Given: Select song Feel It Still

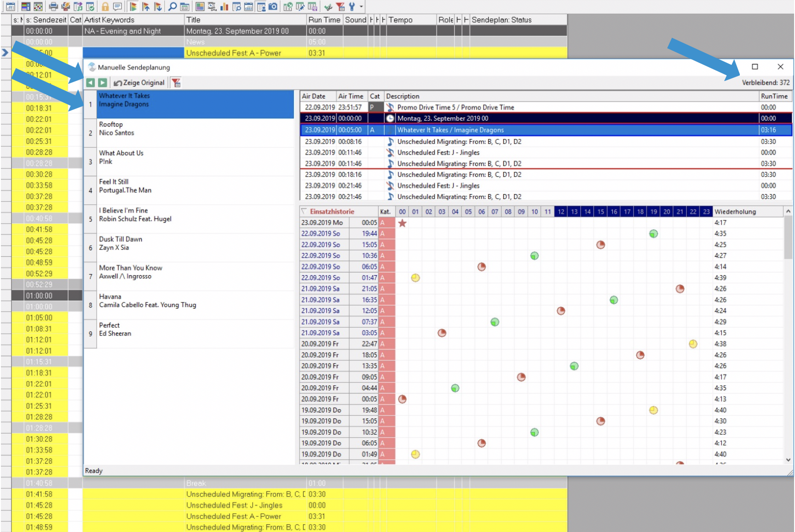Looking at the screenshot, I should [189, 190].
